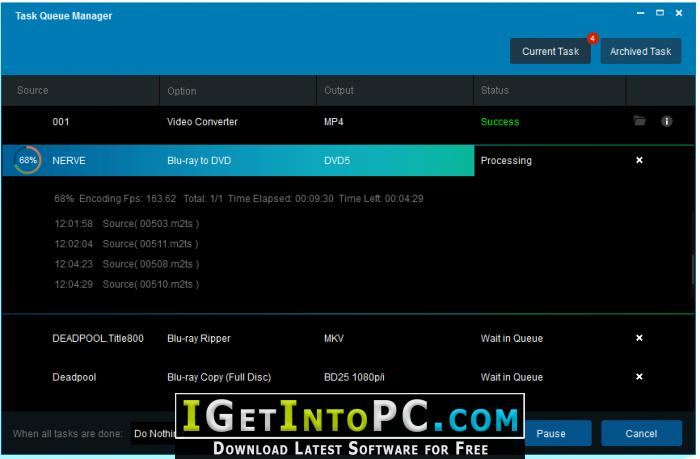Image resolution: width=700 pixels, height=459 pixels.
Task: Remove Deadpool Blu-ray Copy task from queue
Action: pyautogui.click(x=639, y=377)
